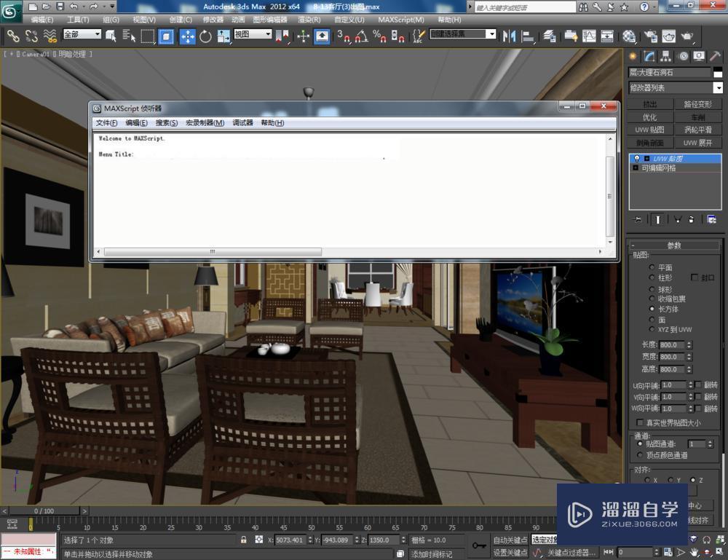728x560 pixels.
Task: Click 贴图通道 spinner arrows
Action: [710, 444]
